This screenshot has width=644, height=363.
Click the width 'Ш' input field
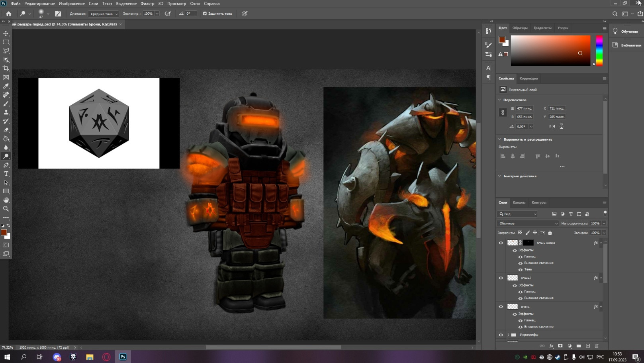525,108
